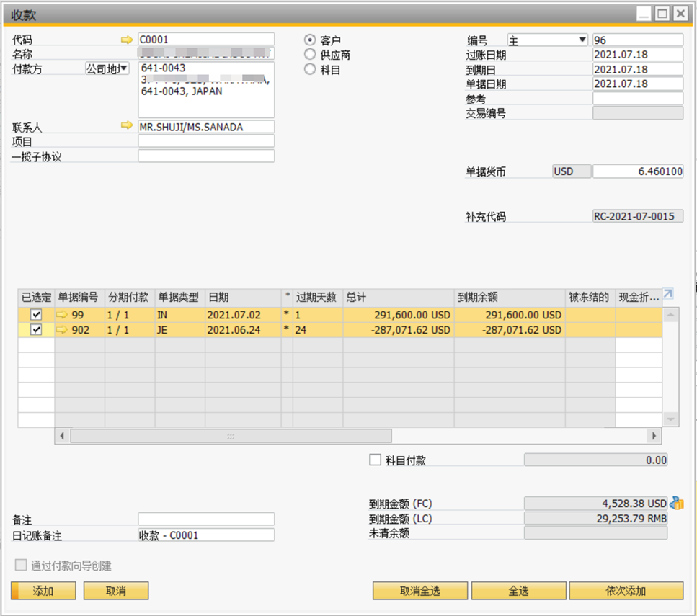Focus the 项目 input field
The width and height of the screenshot is (697, 616).
206,141
